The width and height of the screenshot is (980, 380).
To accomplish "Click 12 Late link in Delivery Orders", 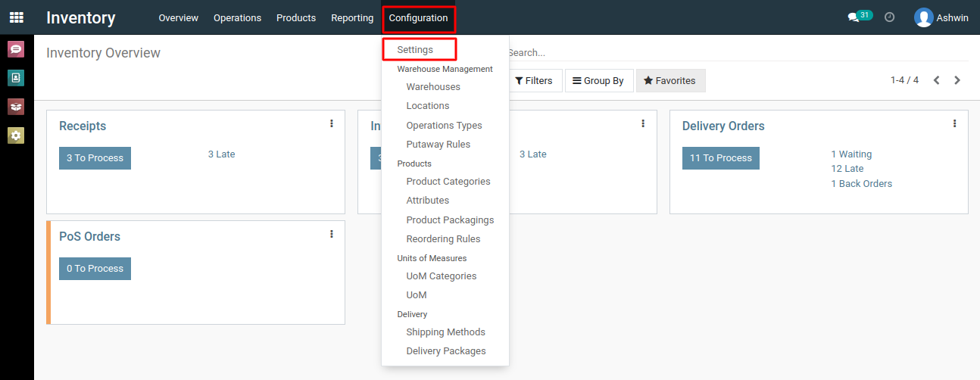I will (x=847, y=169).
